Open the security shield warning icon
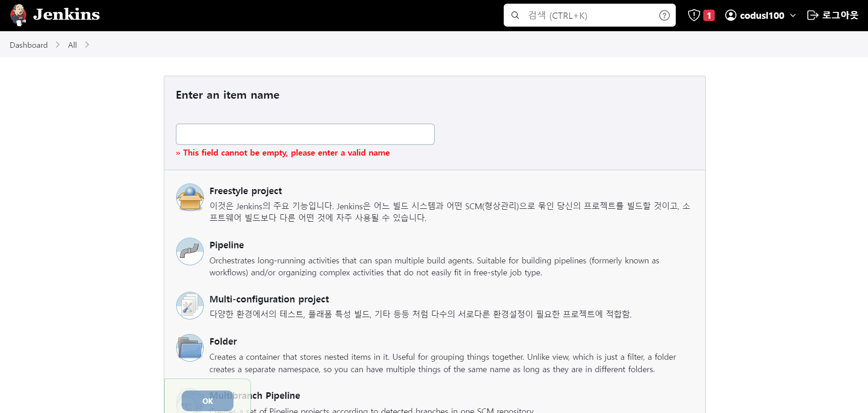The height and width of the screenshot is (413, 868). click(x=694, y=15)
